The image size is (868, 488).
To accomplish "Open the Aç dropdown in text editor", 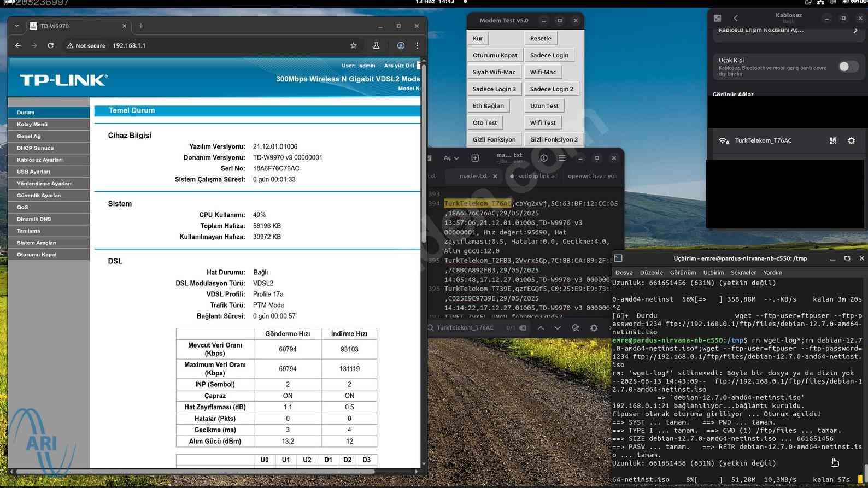I will (x=451, y=158).
